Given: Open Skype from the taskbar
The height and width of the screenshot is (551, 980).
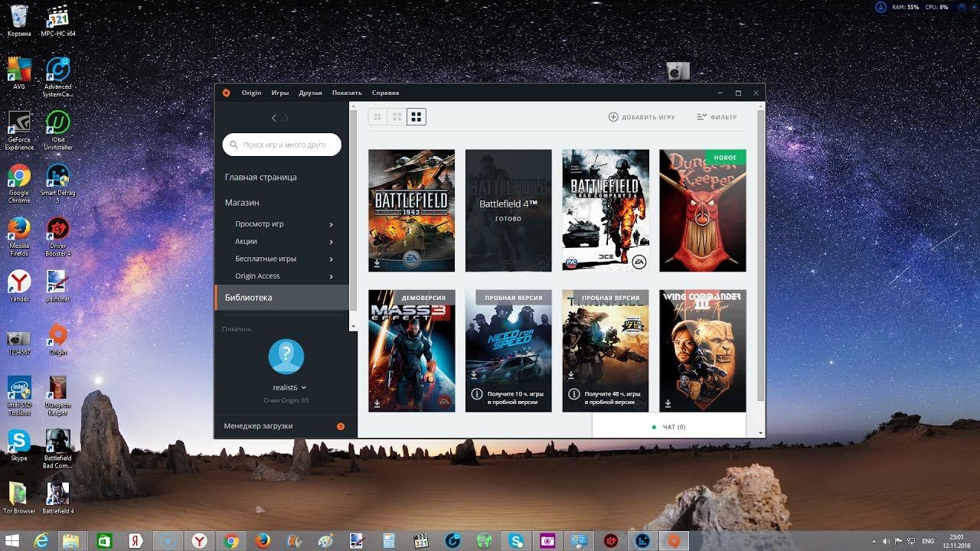Looking at the screenshot, I should click(x=515, y=540).
